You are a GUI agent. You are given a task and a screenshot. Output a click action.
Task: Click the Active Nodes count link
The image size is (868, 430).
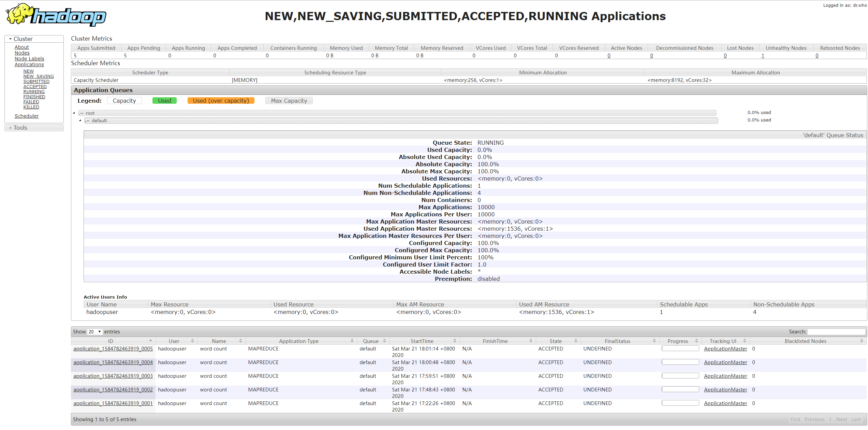click(609, 56)
